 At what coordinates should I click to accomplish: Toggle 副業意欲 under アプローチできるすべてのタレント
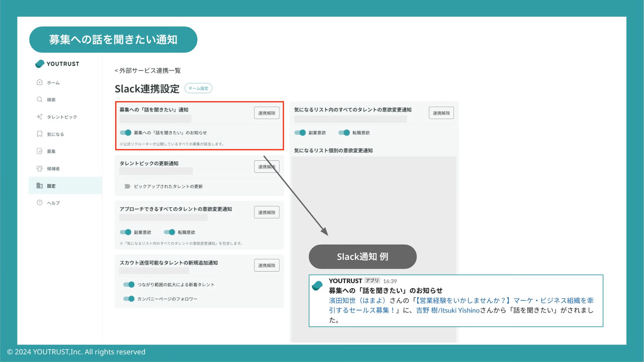(126, 232)
